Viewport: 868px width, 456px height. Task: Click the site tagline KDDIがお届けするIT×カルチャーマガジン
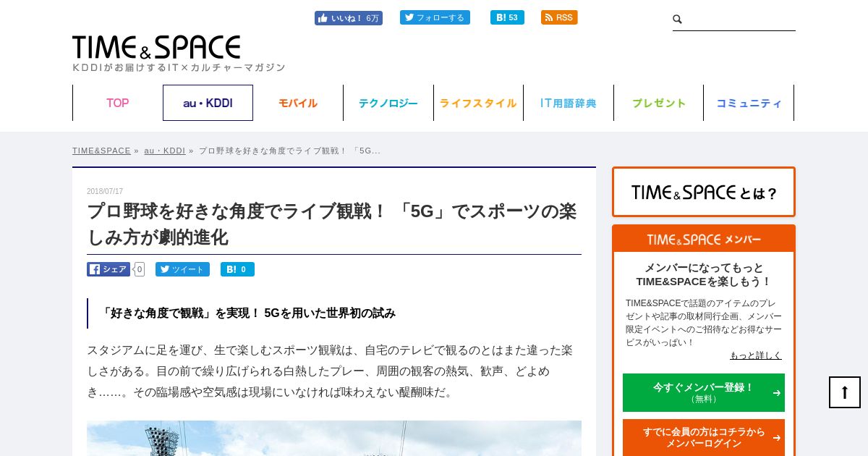click(179, 67)
